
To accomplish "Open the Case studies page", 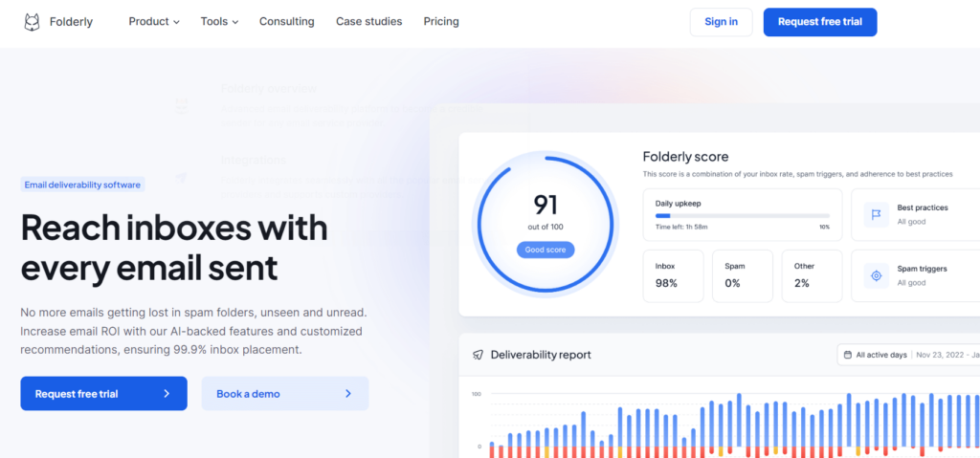I will [368, 21].
